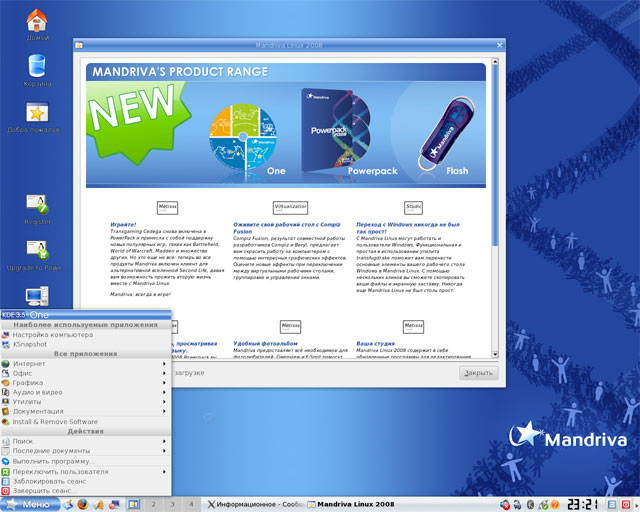Image resolution: width=640 pixels, height=512 pixels.
Task: Click the blue lock session panel button
Action: click(x=612, y=505)
